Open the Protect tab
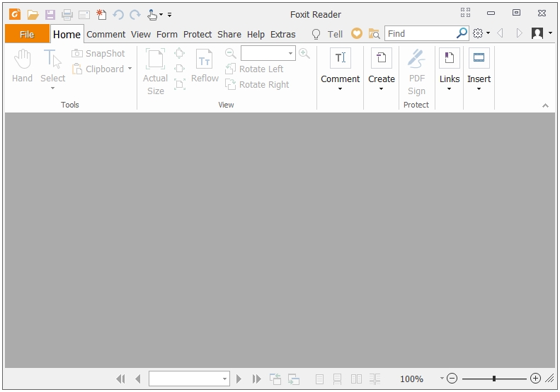 point(198,34)
